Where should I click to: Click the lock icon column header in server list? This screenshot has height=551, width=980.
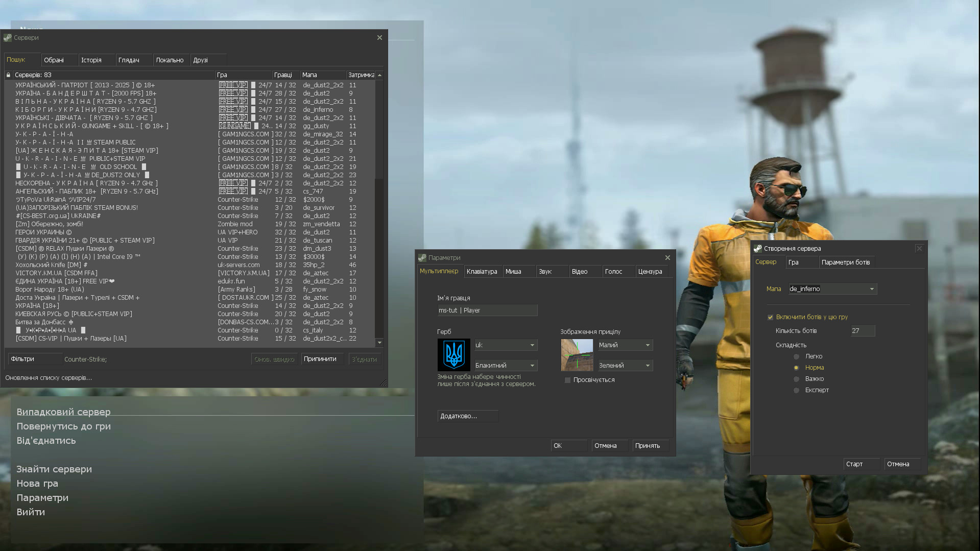click(x=8, y=75)
